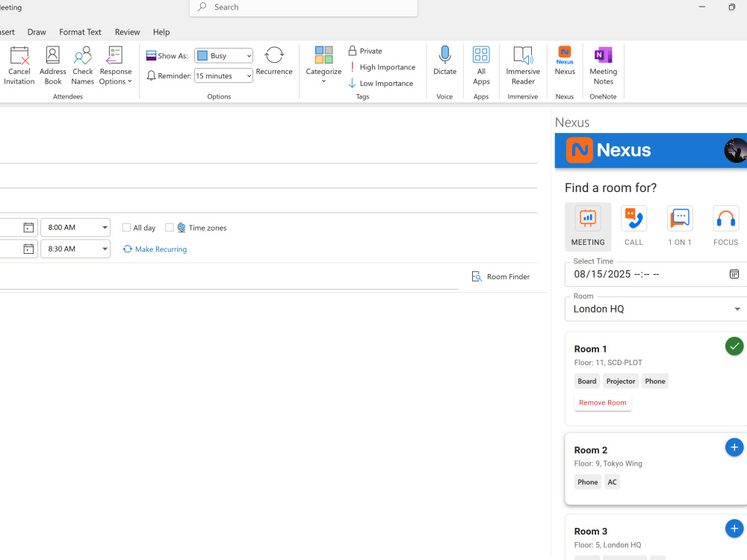Open the Draw tab

pos(37,32)
